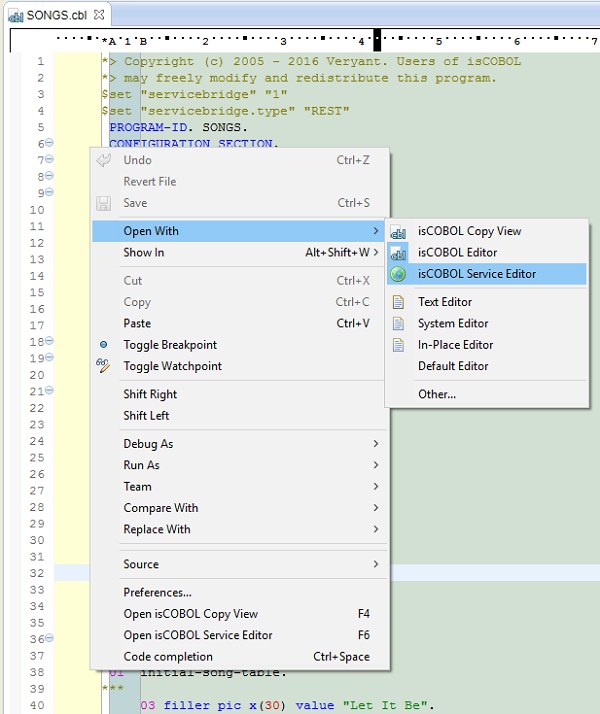Click the isCOBOL Copy View icon
This screenshot has width=600, height=714.
(398, 232)
